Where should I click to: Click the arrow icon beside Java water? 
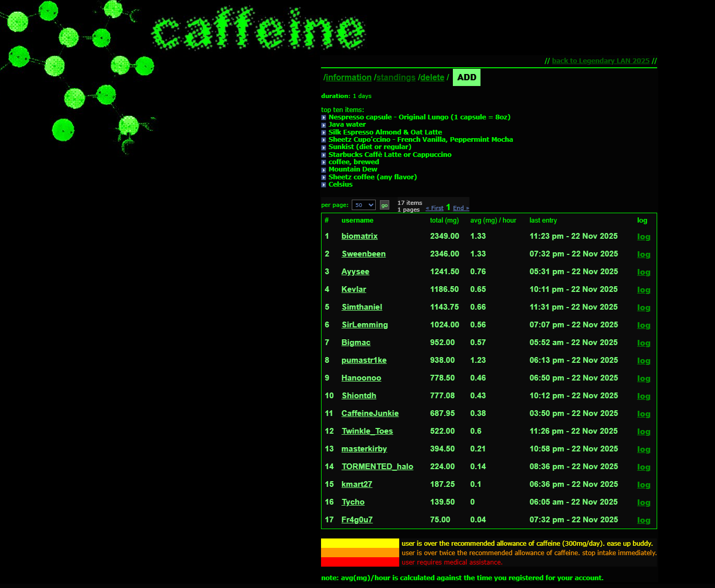(324, 125)
